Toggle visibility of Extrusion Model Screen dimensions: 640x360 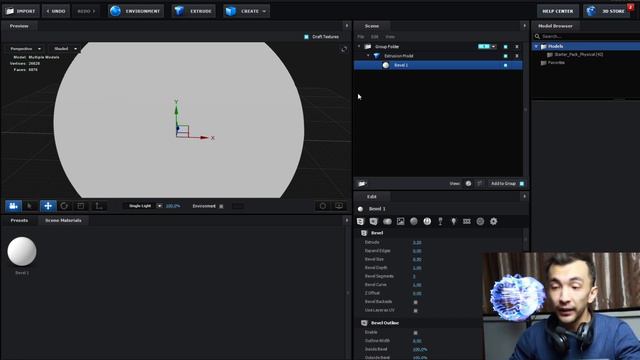(506, 56)
